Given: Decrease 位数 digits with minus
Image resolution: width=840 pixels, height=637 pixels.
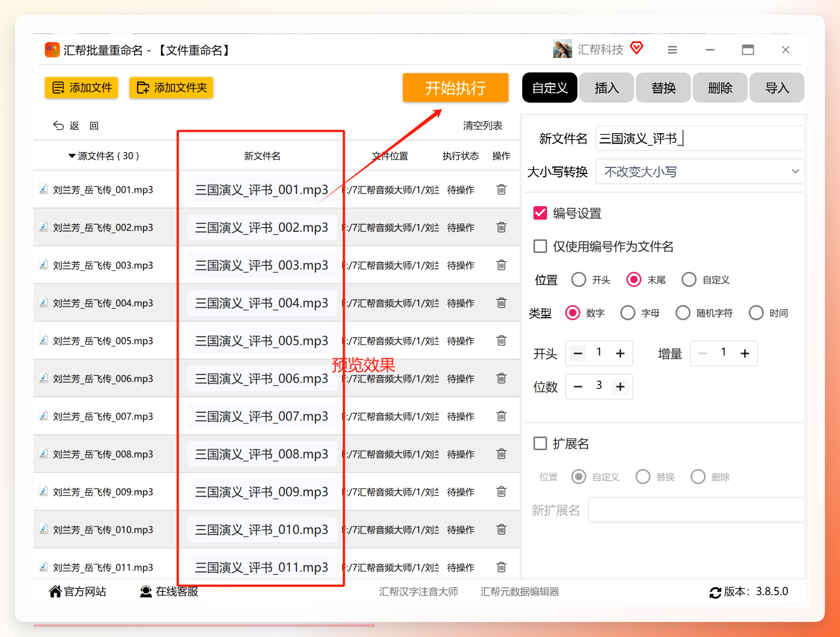Looking at the screenshot, I should [x=578, y=387].
